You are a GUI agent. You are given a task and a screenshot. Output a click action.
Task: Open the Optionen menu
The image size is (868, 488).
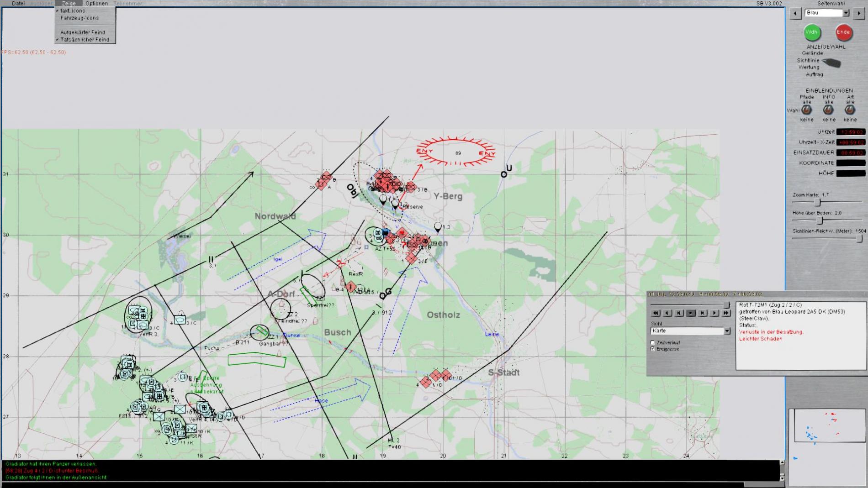click(96, 3)
